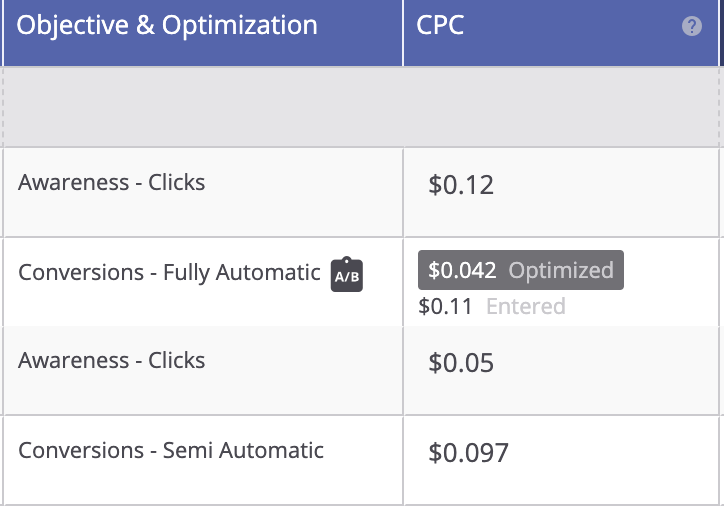
Task: Click the Optimized label in the dark badge
Action: click(x=561, y=270)
